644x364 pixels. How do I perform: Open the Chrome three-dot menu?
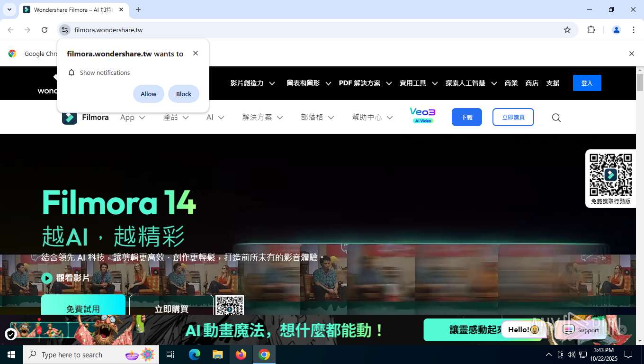click(634, 30)
